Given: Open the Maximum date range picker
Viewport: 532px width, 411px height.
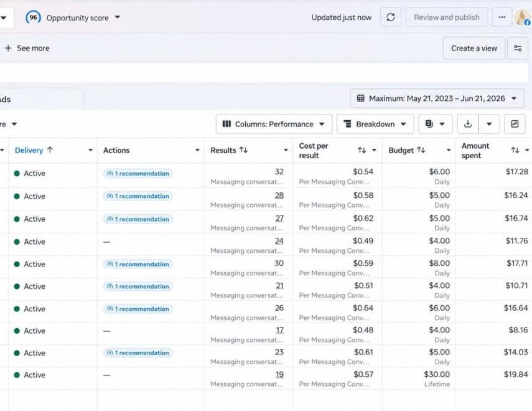Looking at the screenshot, I should tap(437, 98).
